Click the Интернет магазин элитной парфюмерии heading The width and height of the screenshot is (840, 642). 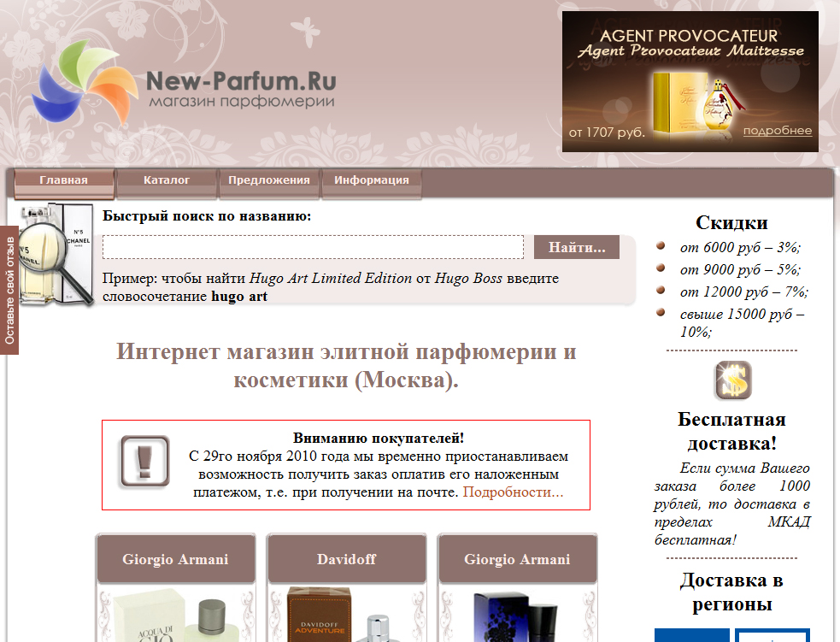(346, 366)
